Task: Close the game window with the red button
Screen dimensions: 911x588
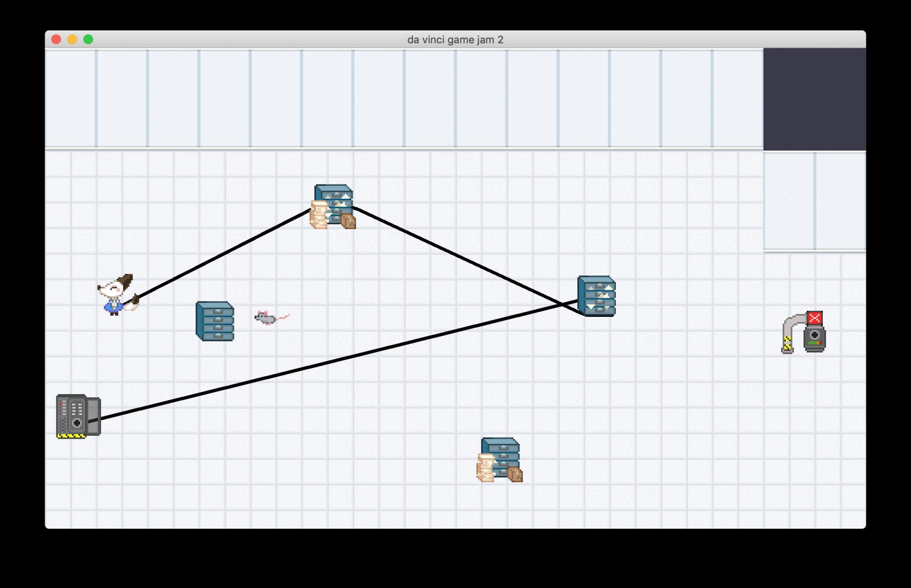Action: pyautogui.click(x=56, y=39)
